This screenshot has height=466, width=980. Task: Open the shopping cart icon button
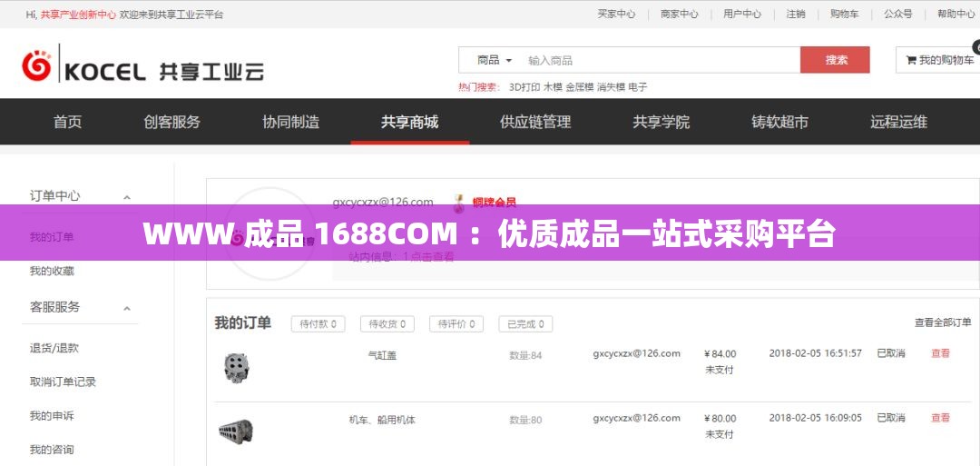click(x=938, y=60)
